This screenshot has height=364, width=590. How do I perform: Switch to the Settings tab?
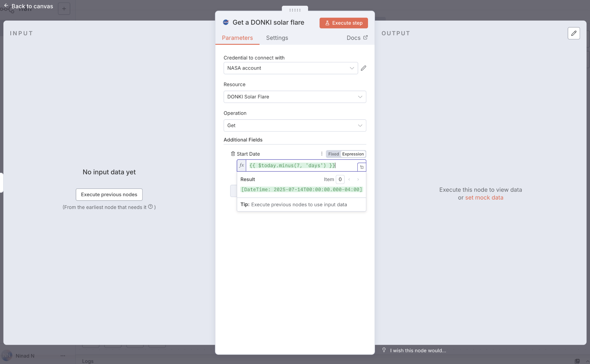[x=277, y=38]
